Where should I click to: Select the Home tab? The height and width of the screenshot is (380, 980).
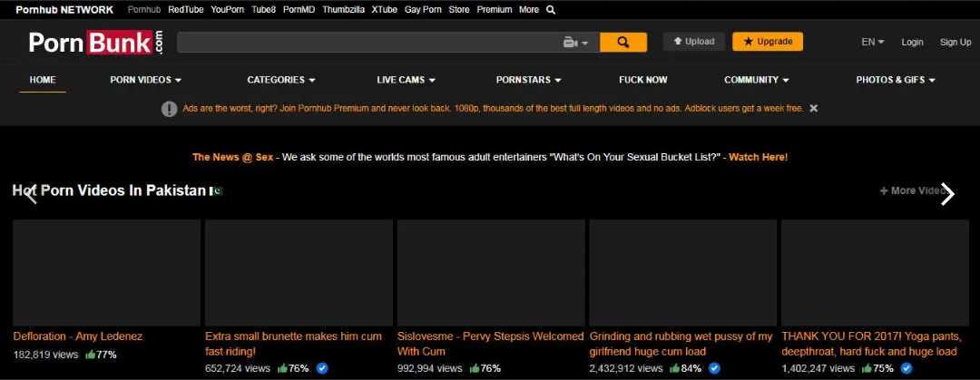43,80
